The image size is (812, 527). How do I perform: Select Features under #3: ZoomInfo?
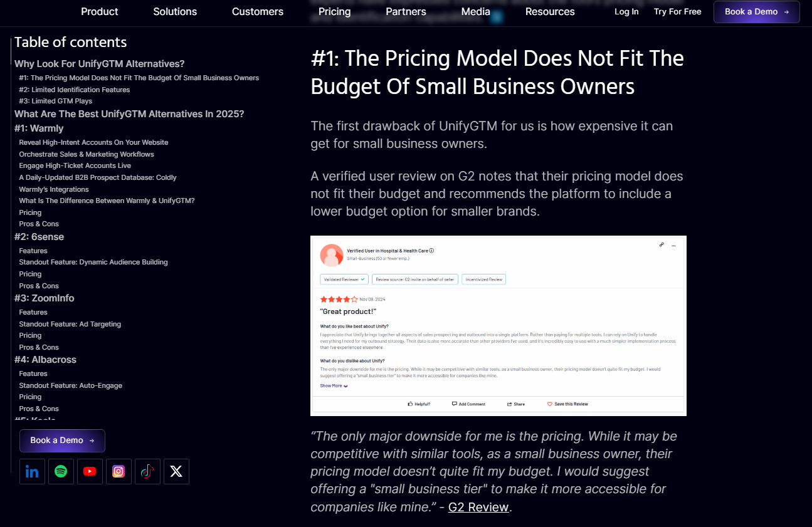pyautogui.click(x=33, y=312)
